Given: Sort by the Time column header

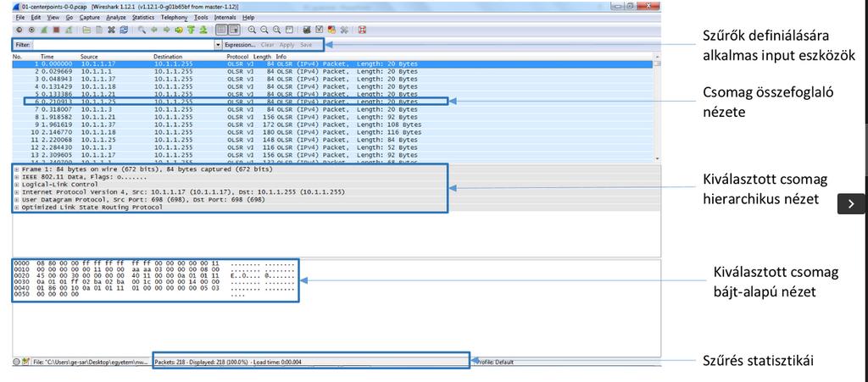Looking at the screenshot, I should tap(47, 57).
